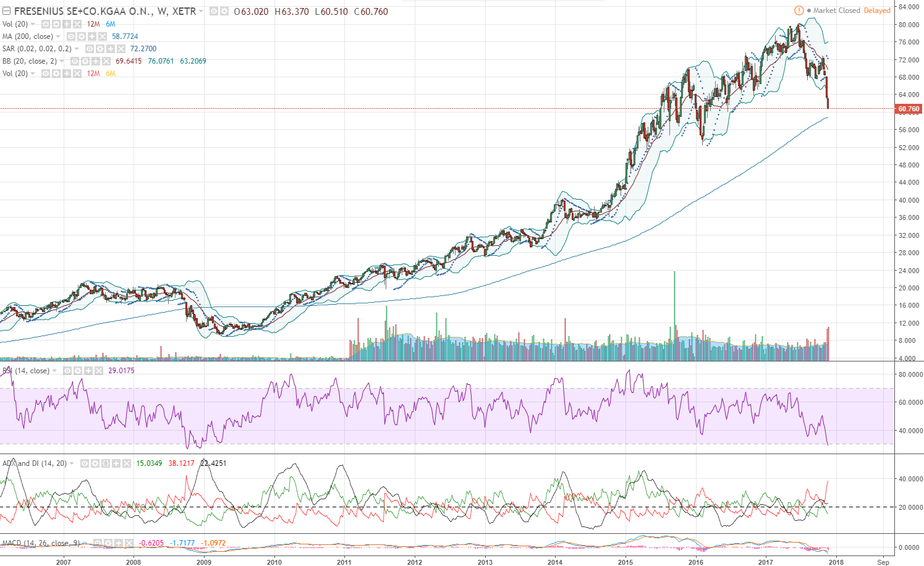
Task: Click the orange exclamation warning icon
Action: [799, 11]
